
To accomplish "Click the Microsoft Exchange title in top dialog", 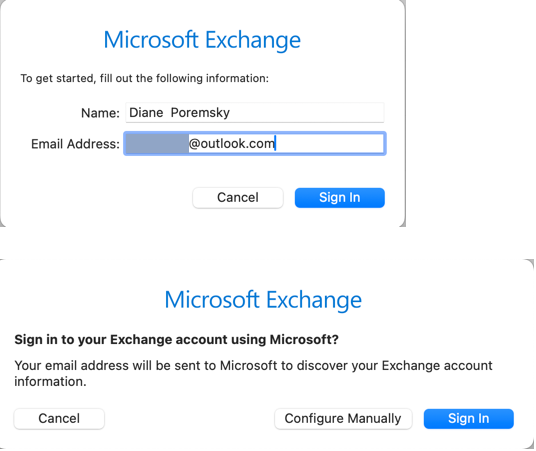I will click(x=202, y=40).
